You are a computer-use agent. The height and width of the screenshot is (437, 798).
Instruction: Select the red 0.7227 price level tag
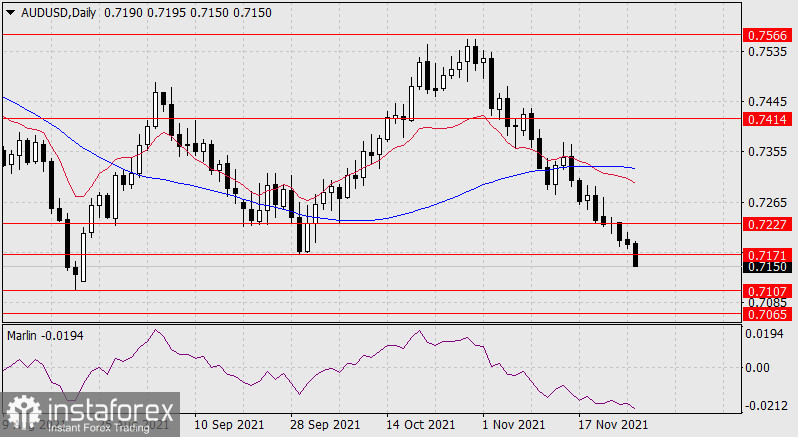pyautogui.click(x=769, y=224)
